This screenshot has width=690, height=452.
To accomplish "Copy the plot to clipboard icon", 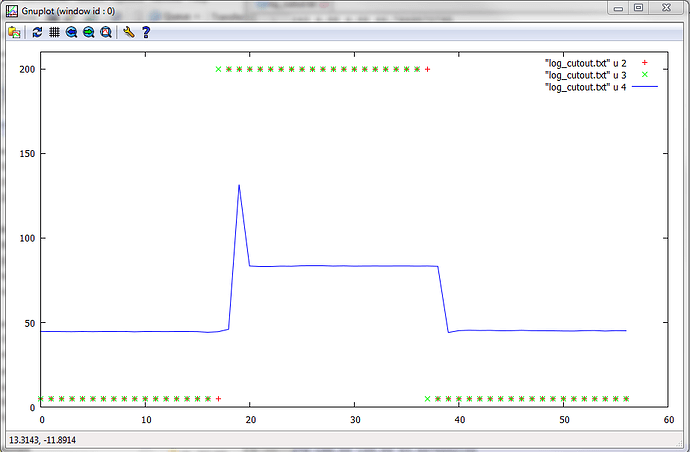I will 14,32.
